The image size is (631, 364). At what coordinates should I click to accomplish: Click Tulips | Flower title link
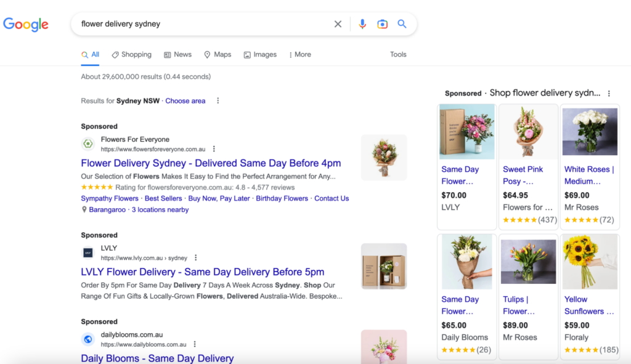(x=519, y=305)
